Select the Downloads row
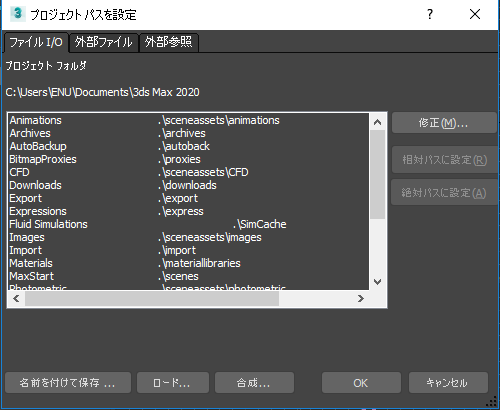Screen dimensions: 500x410 pyautogui.click(x=189, y=185)
